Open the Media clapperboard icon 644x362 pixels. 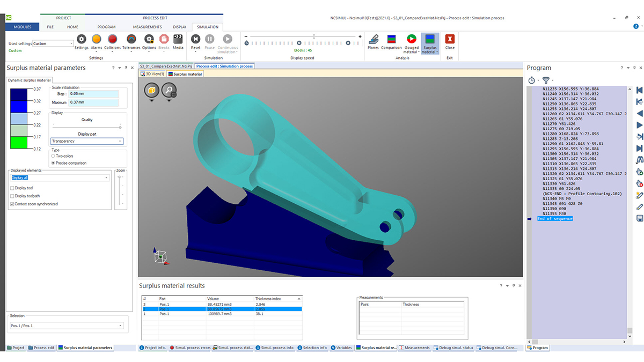[x=178, y=39]
